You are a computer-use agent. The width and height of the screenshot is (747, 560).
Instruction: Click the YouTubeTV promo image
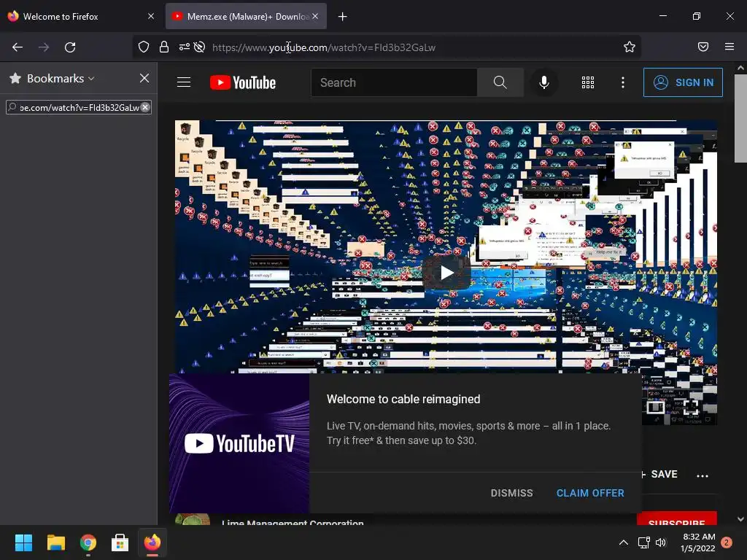click(x=239, y=443)
